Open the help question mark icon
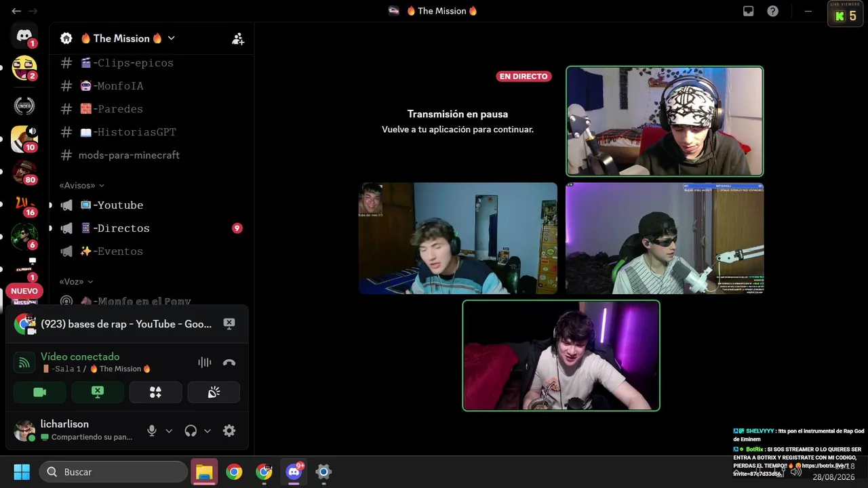868x488 pixels. (x=772, y=11)
